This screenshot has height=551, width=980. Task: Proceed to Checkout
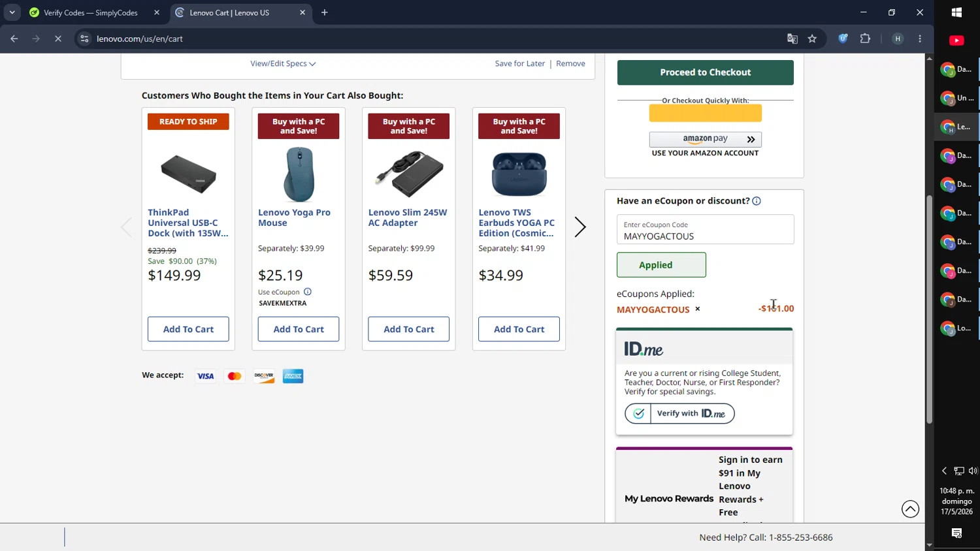point(706,72)
